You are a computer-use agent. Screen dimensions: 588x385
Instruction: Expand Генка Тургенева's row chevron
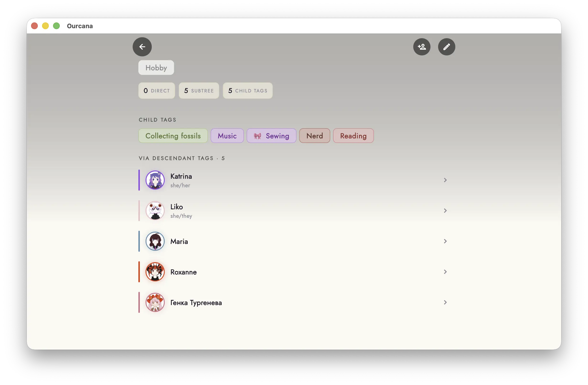[x=445, y=303]
